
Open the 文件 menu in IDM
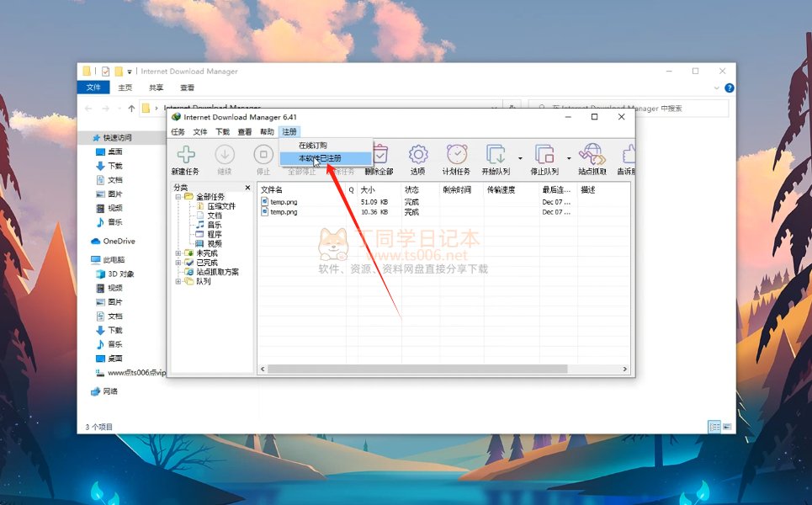[200, 131]
